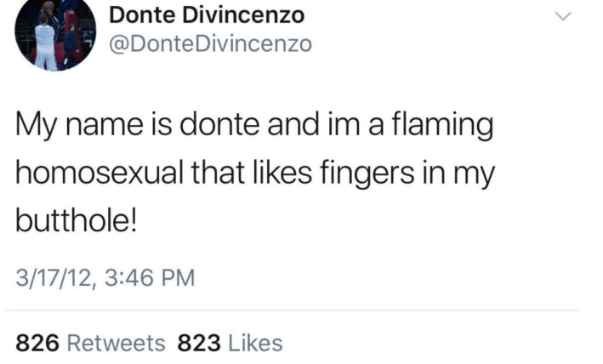The height and width of the screenshot is (364, 603).
Task: Click the 3:46 PM time portion
Action: coord(153,277)
